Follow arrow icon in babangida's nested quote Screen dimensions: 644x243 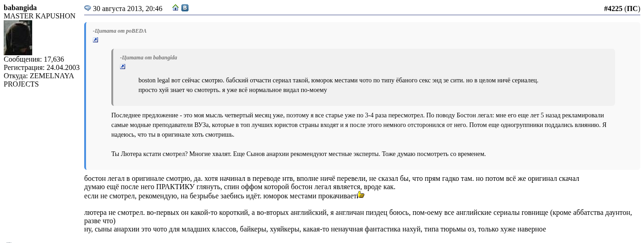click(123, 67)
